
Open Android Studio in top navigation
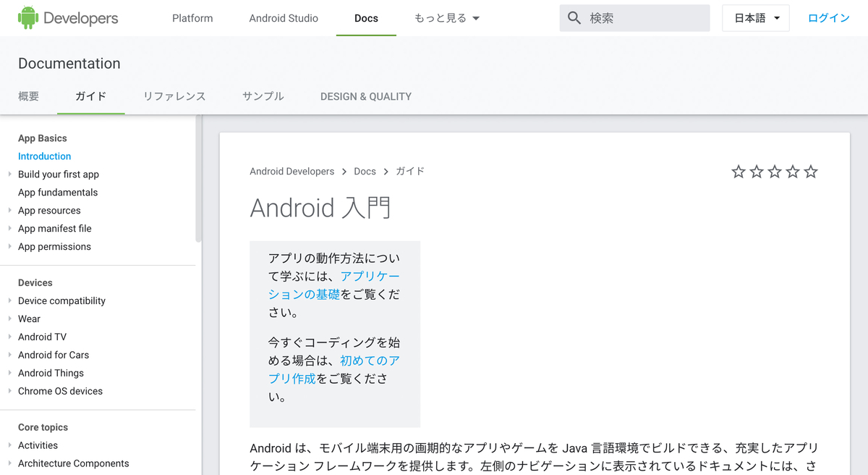pyautogui.click(x=284, y=18)
